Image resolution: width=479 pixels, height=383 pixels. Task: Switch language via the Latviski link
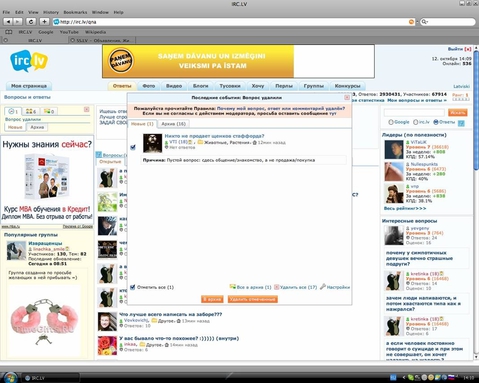[461, 86]
